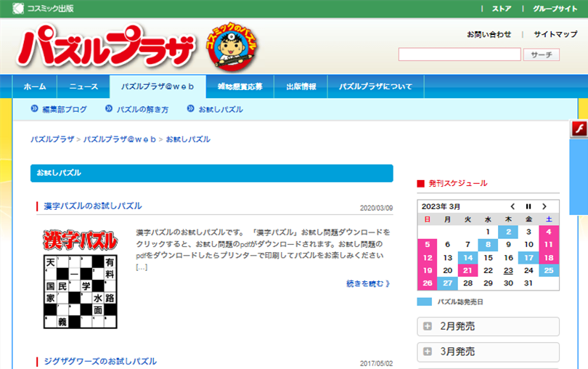Open the ジグザグワーズのお試しパズル article title
The width and height of the screenshot is (588, 369).
click(100, 362)
